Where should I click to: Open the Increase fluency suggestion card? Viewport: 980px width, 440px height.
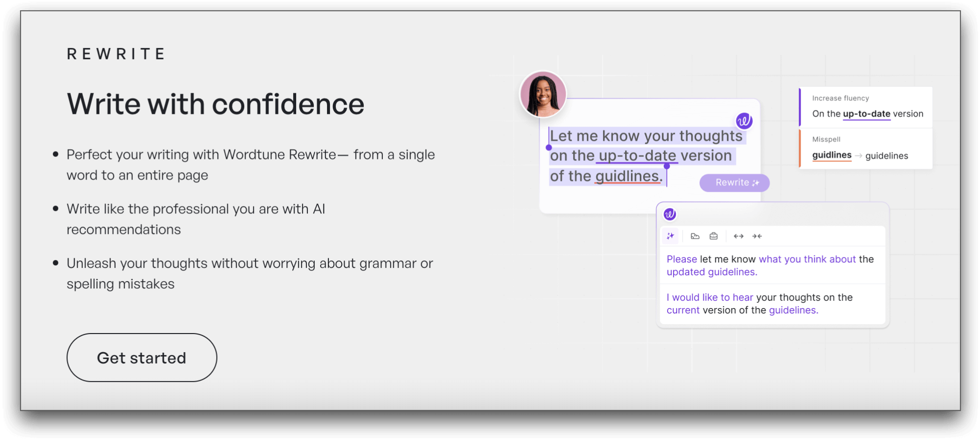[x=866, y=107]
